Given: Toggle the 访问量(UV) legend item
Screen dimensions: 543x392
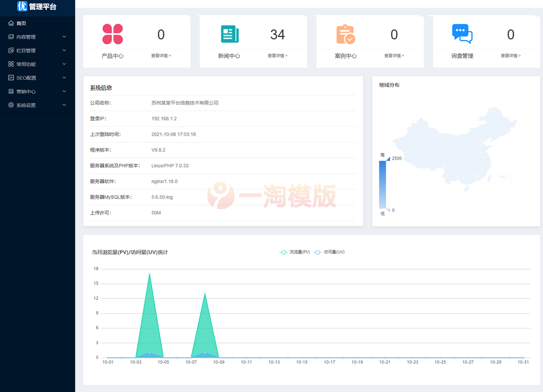Looking at the screenshot, I should click(x=333, y=252).
